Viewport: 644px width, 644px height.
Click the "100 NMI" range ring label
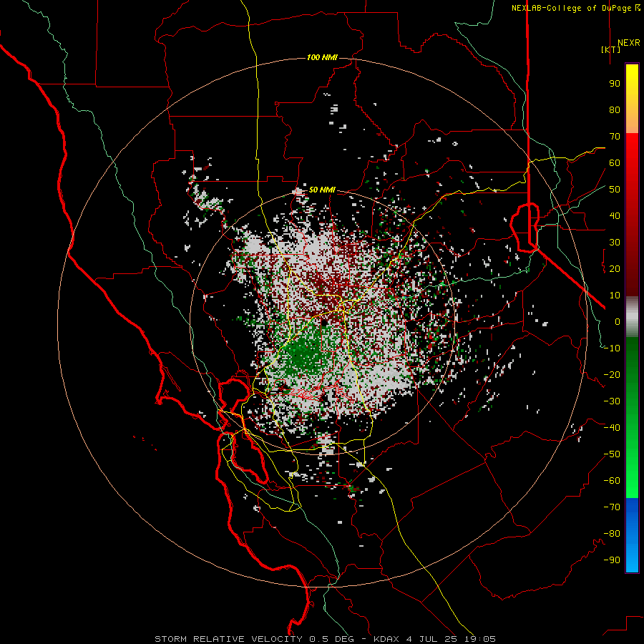[x=323, y=57]
